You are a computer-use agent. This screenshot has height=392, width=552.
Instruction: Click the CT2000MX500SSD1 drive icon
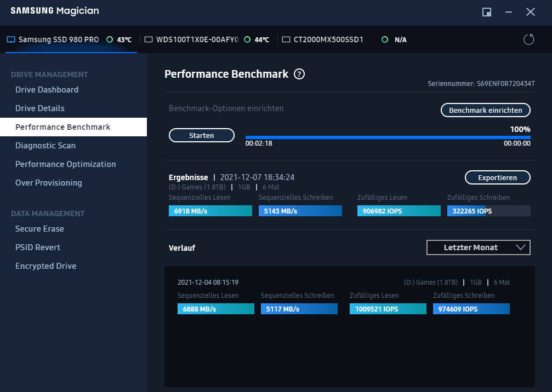coord(286,39)
